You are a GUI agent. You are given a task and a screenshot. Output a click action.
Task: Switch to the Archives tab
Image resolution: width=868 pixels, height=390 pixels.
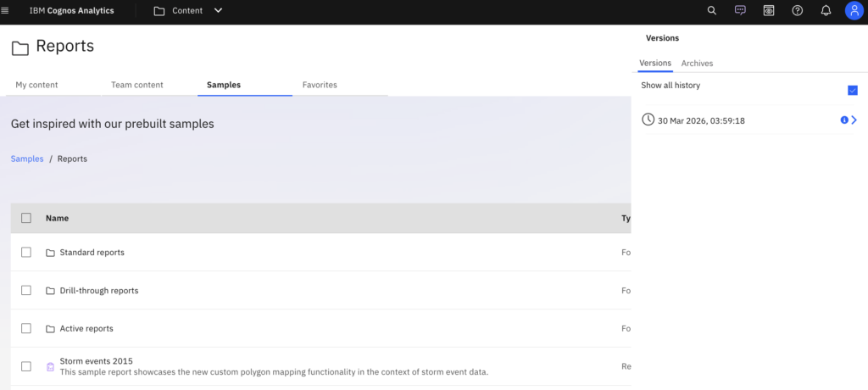[x=697, y=64]
